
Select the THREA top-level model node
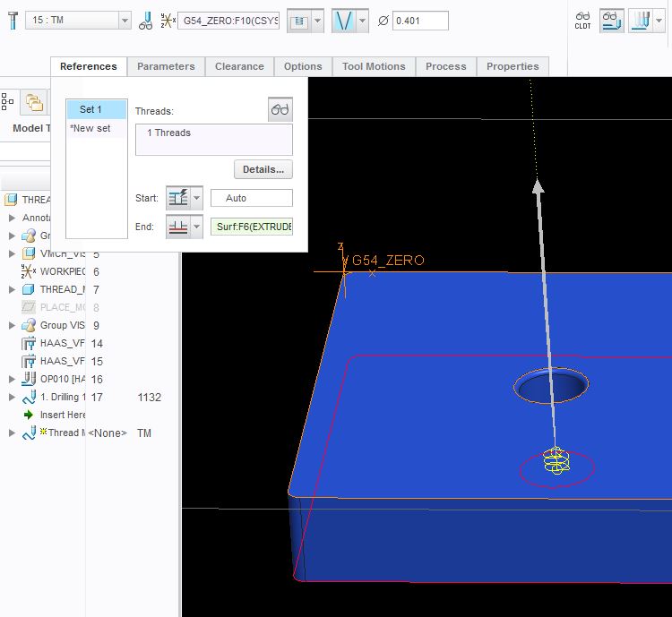pos(28,200)
